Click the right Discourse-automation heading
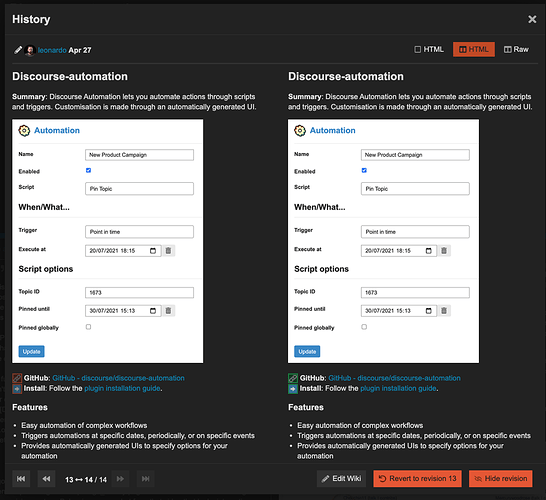The image size is (546, 500). (x=346, y=76)
